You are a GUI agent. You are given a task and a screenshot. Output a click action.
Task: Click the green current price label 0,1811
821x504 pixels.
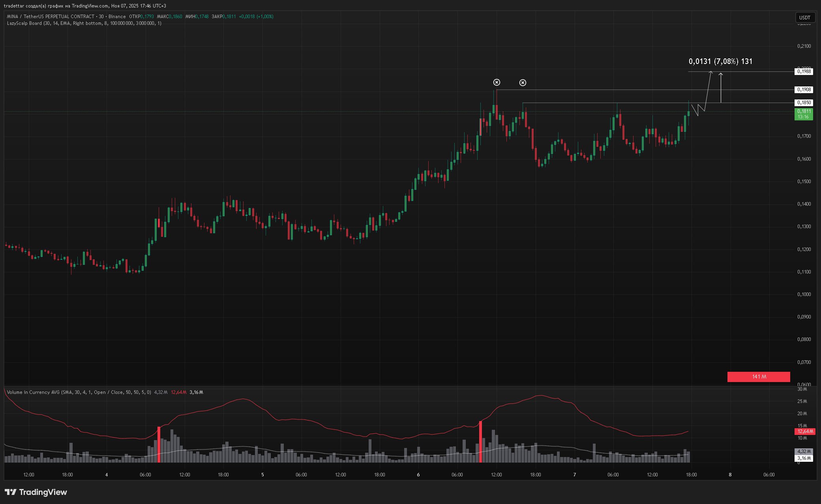(x=803, y=114)
